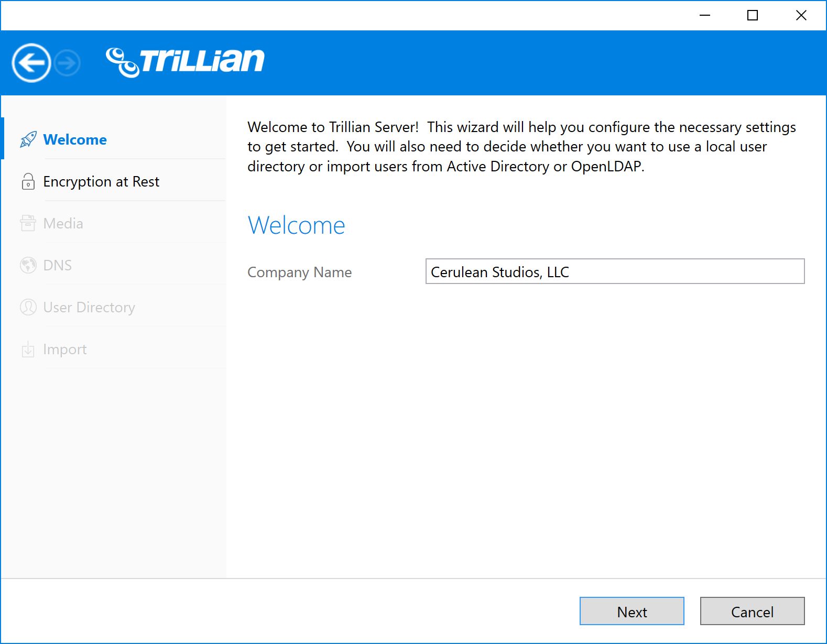
Task: Select the Import step in sidebar
Action: point(114,349)
